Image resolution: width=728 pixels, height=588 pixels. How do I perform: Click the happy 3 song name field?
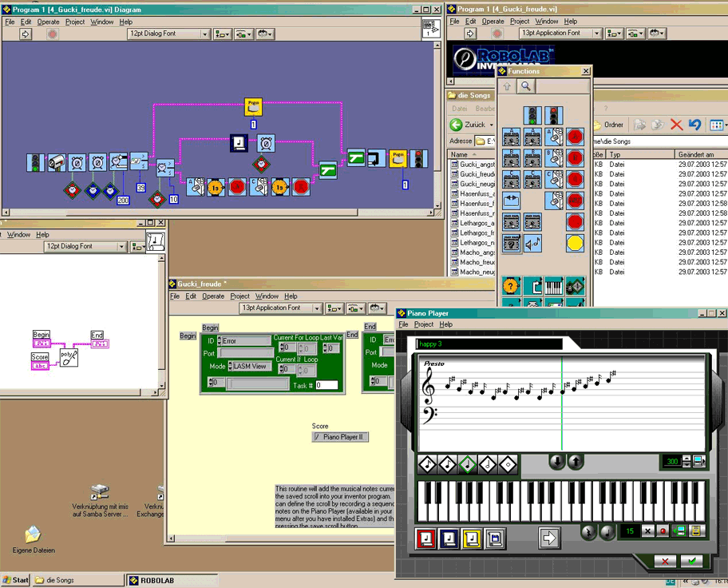coord(489,344)
